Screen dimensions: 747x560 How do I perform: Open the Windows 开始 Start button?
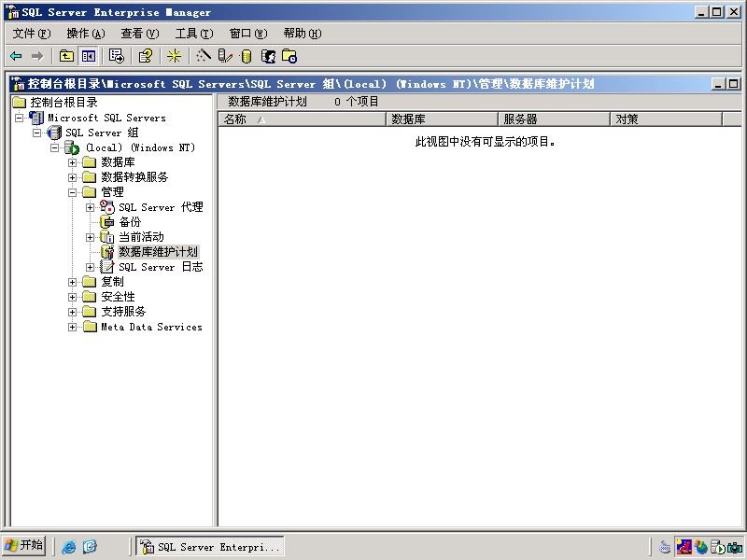coord(24,545)
